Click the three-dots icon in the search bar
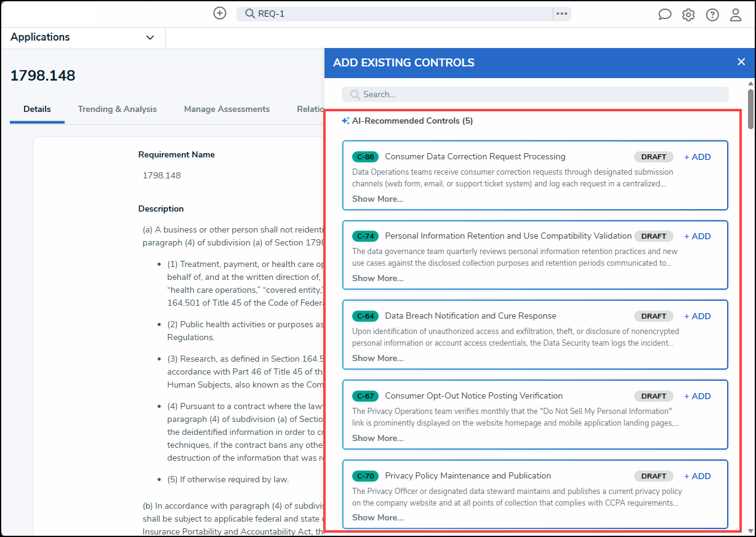The width and height of the screenshot is (756, 537). [561, 14]
